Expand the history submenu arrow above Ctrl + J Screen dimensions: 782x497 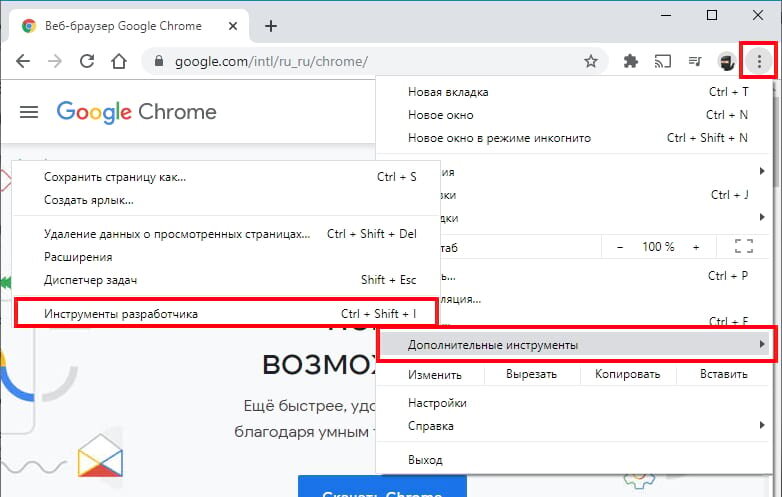762,171
